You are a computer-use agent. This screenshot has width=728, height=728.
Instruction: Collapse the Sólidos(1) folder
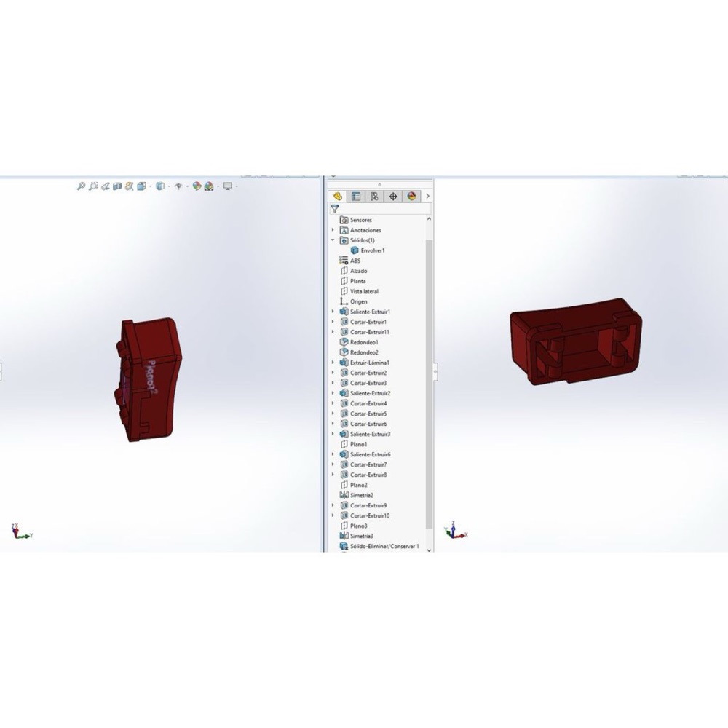(333, 240)
